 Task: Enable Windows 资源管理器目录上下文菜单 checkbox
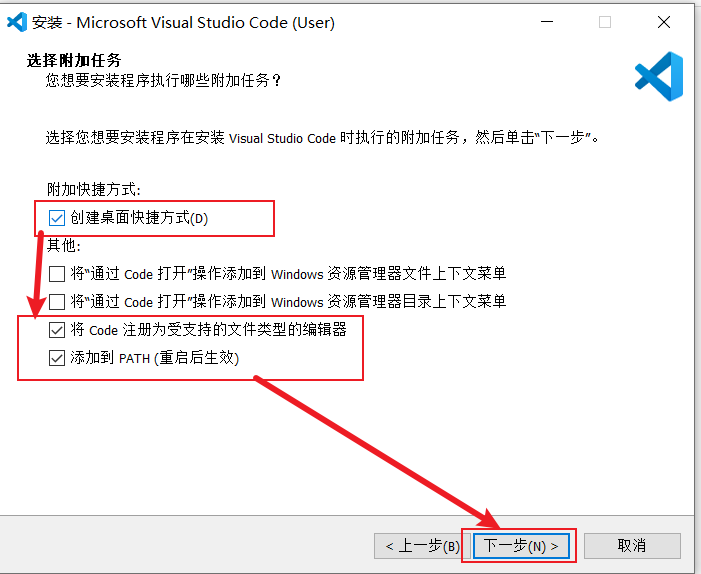(57, 302)
